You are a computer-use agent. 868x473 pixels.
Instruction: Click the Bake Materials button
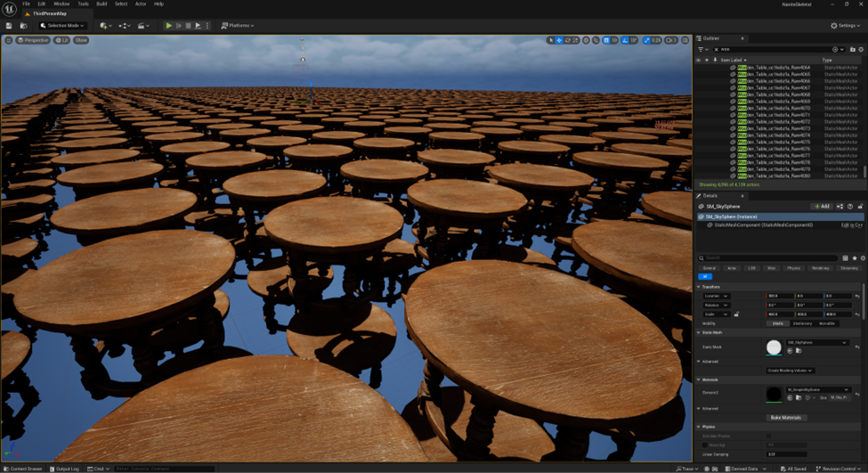(x=786, y=418)
